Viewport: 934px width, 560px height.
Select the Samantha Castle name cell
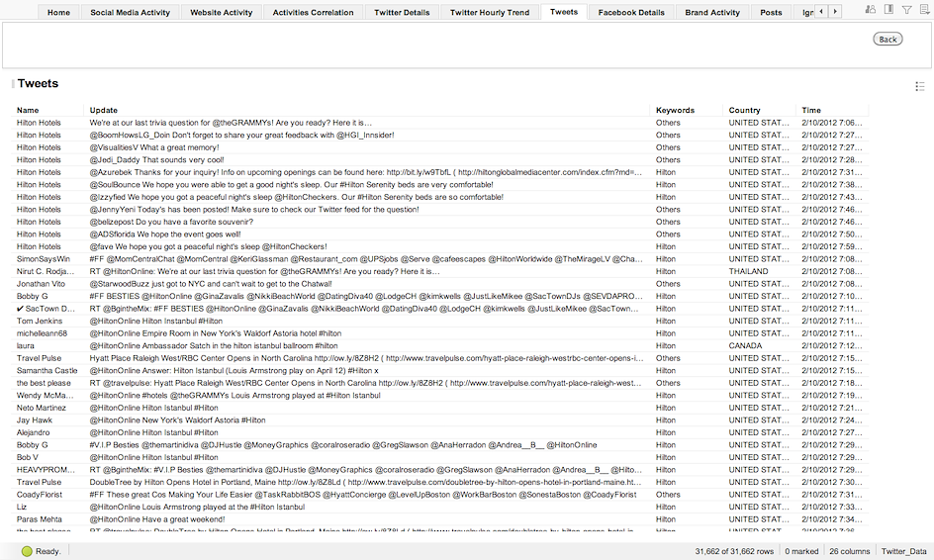(47, 371)
